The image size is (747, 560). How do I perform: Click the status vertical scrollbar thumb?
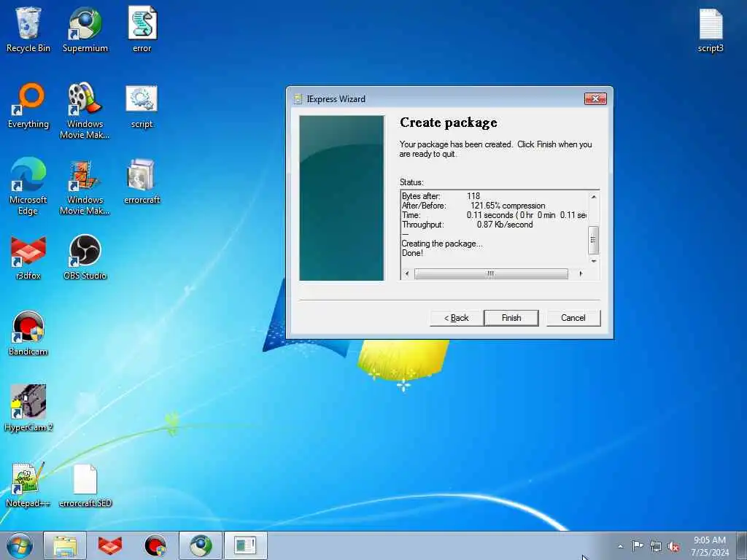pyautogui.click(x=594, y=240)
